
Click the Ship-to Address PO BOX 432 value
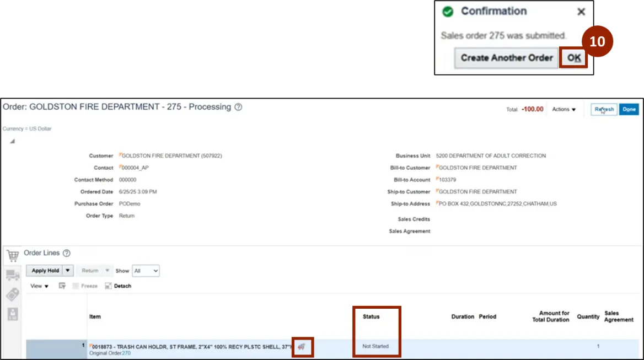coord(498,203)
